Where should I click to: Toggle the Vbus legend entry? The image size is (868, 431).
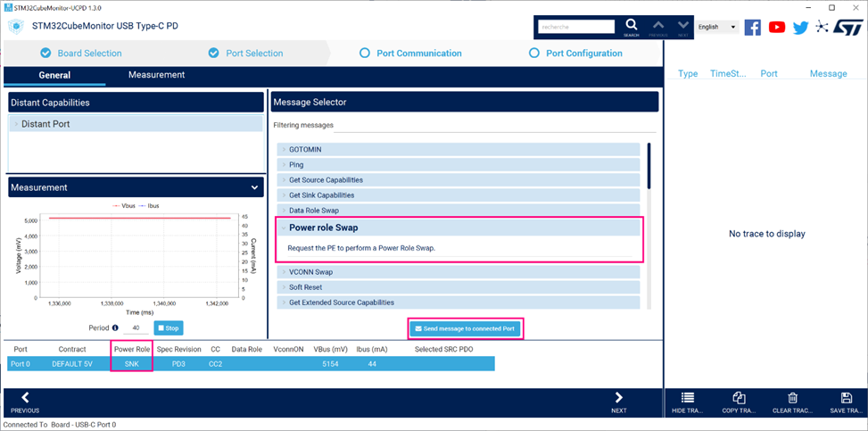coord(123,205)
